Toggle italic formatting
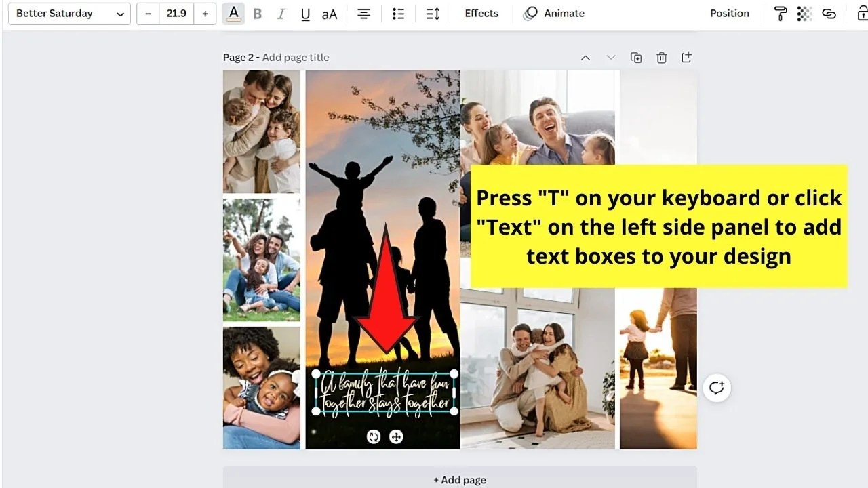Screen dimensions: 868x488 tap(281, 14)
